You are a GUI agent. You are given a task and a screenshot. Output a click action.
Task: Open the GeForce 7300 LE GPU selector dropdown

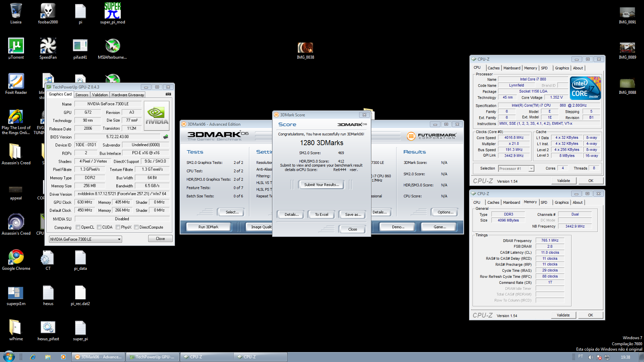pos(85,239)
